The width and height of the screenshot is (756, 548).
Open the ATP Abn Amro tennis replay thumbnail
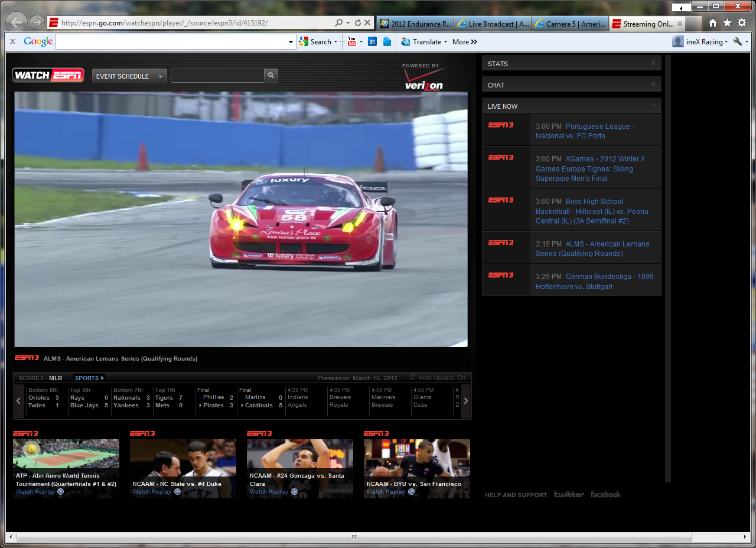pos(66,469)
